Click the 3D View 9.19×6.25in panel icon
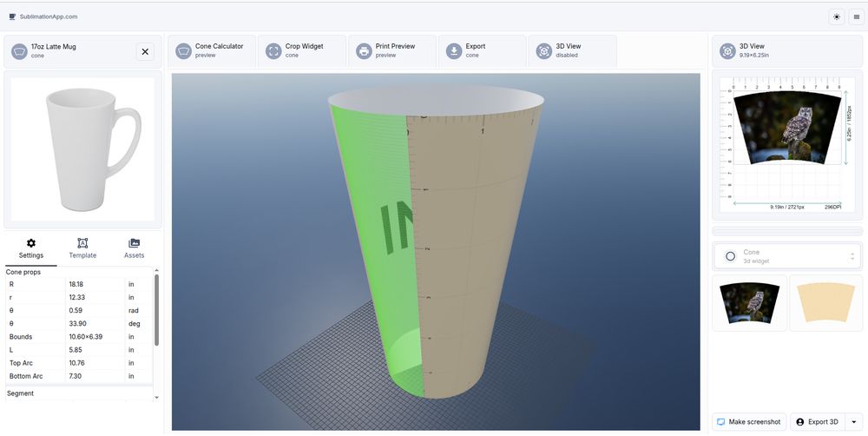 click(x=727, y=51)
